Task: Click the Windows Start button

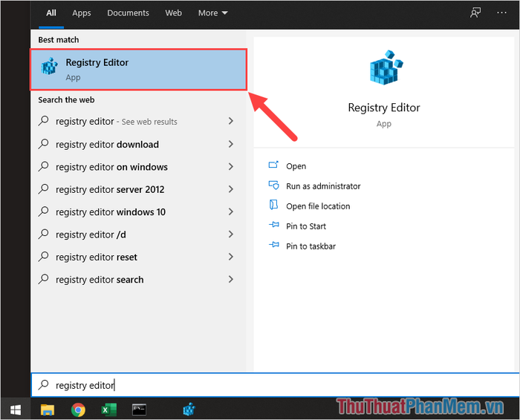Action: point(16,410)
